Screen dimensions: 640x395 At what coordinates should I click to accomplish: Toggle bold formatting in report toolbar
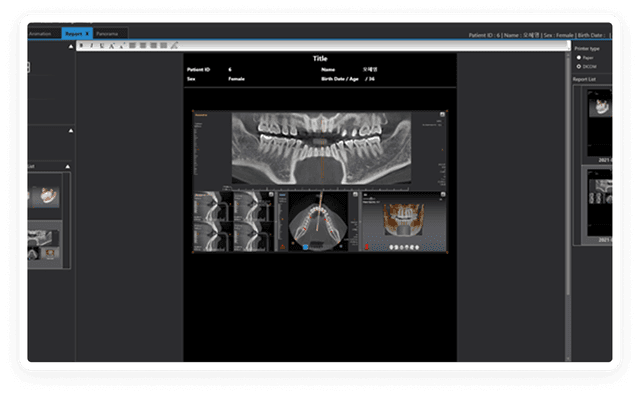pos(81,45)
